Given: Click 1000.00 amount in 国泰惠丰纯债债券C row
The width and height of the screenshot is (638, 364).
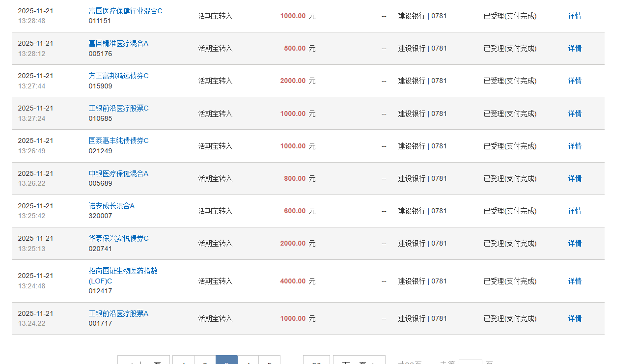Looking at the screenshot, I should (x=293, y=146).
